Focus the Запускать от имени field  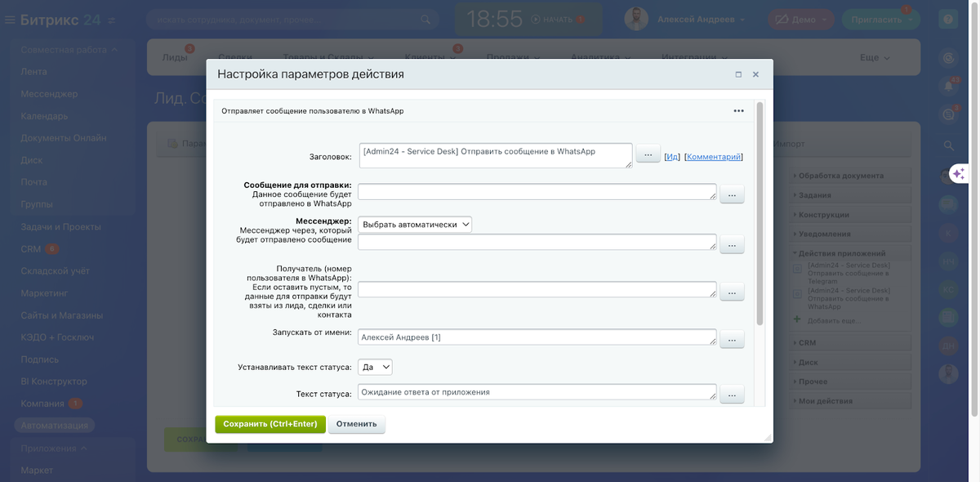[537, 337]
